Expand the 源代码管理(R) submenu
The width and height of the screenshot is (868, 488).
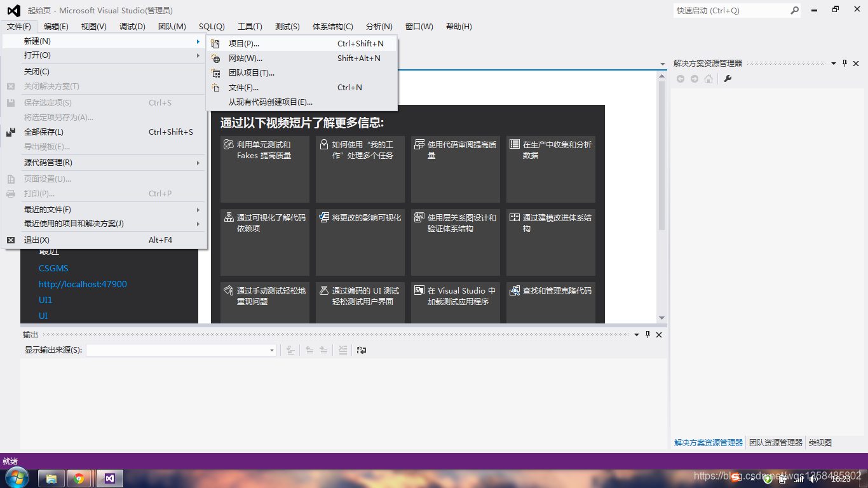pos(105,163)
